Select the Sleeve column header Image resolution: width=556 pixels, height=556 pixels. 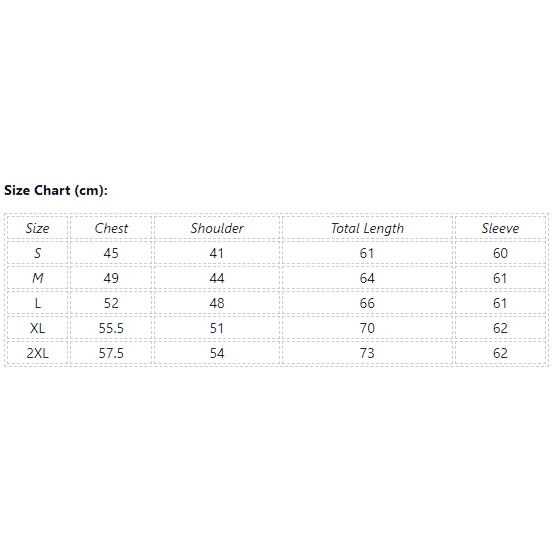point(500,228)
